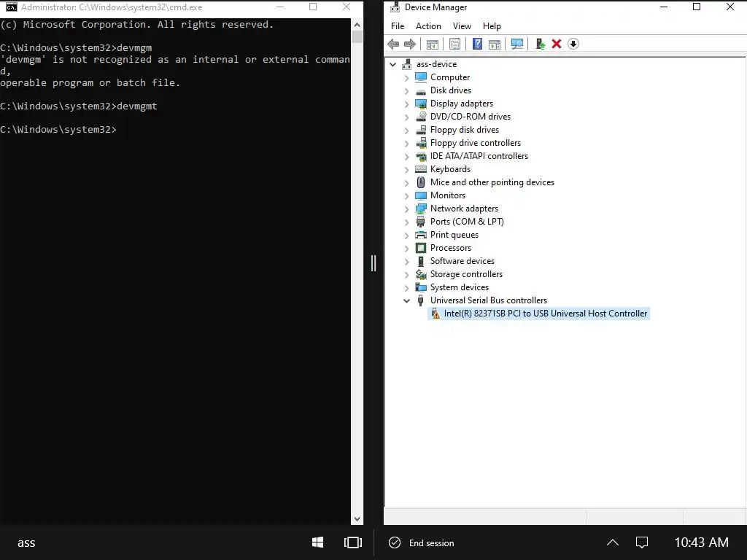The image size is (747, 560).
Task: Select Intel(R) 82371SB PCI to USB Host Controller
Action: (x=539, y=314)
